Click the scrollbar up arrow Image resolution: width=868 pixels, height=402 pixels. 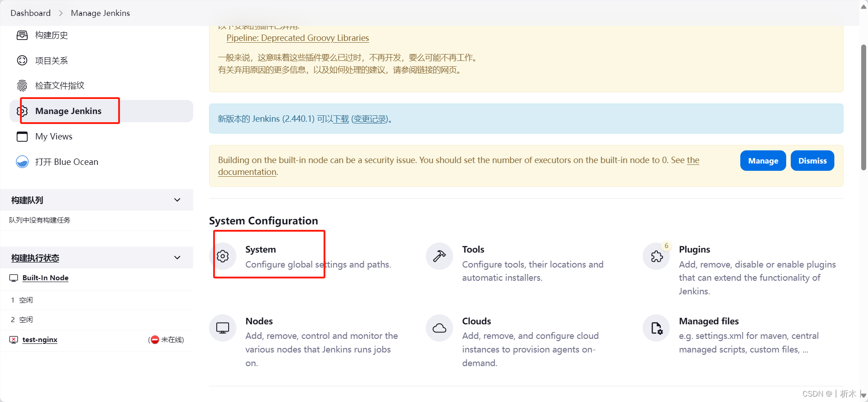click(x=863, y=6)
